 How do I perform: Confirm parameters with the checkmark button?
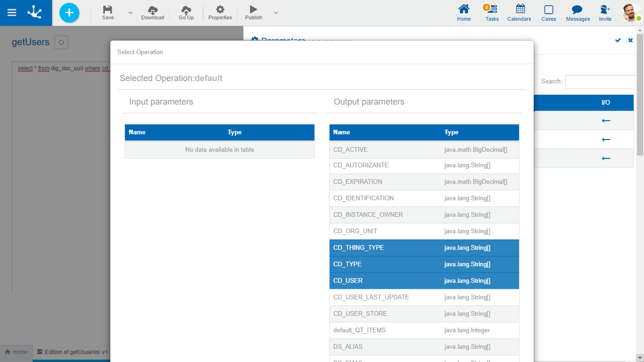pos(618,41)
